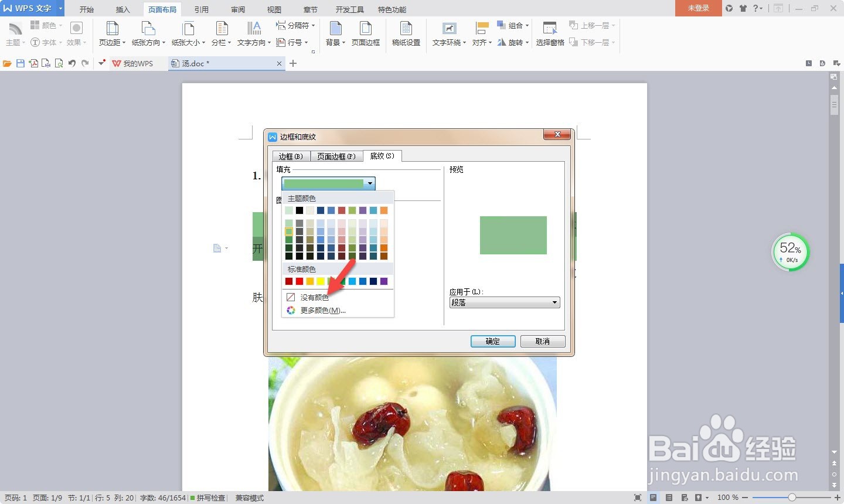Open 稿纸设置 manuscript paper settings
The width and height of the screenshot is (844, 504).
pos(406,33)
